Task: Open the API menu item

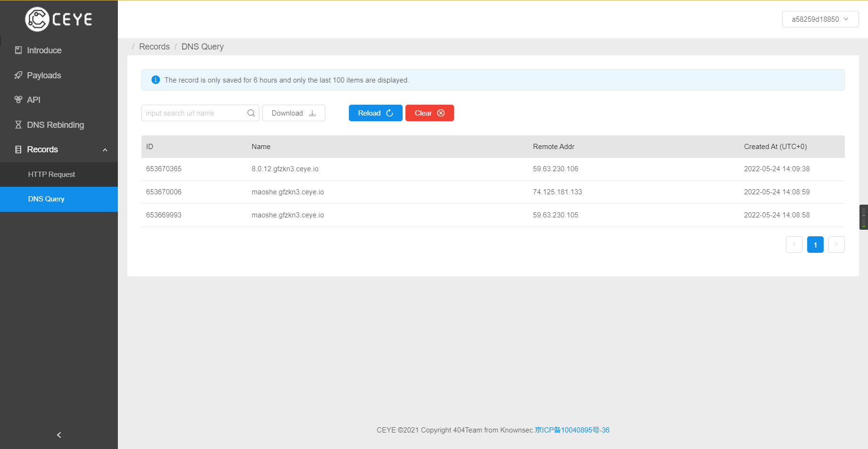Action: 59,100
